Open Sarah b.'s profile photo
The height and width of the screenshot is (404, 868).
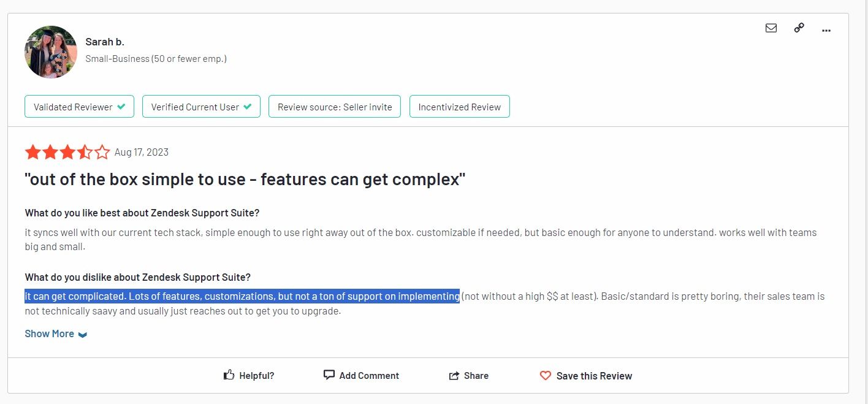51,51
